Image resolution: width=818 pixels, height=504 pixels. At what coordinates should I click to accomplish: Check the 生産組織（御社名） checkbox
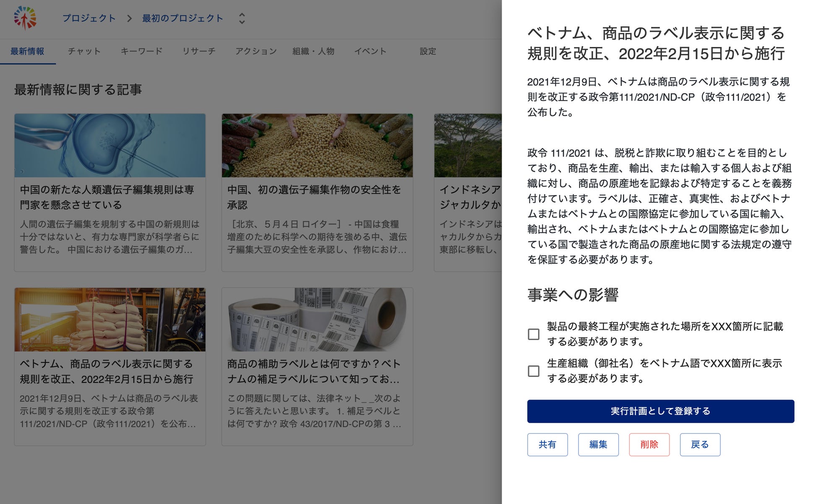point(533,371)
